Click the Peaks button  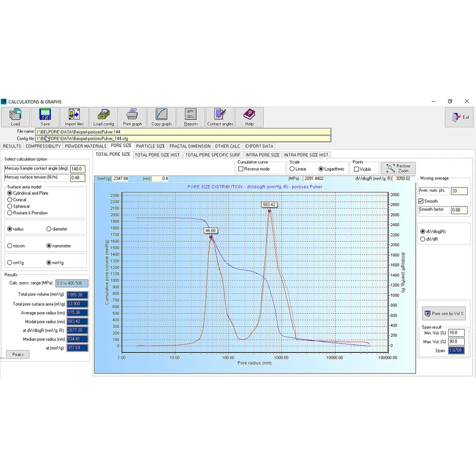18,355
